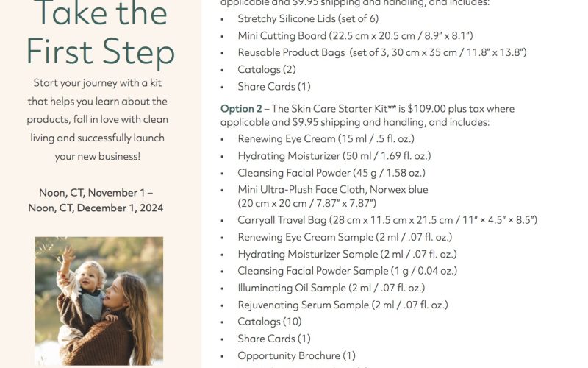Click 'Hydrating Moisturizer Sample (2 ml' item
The image size is (588, 368).
347,254
